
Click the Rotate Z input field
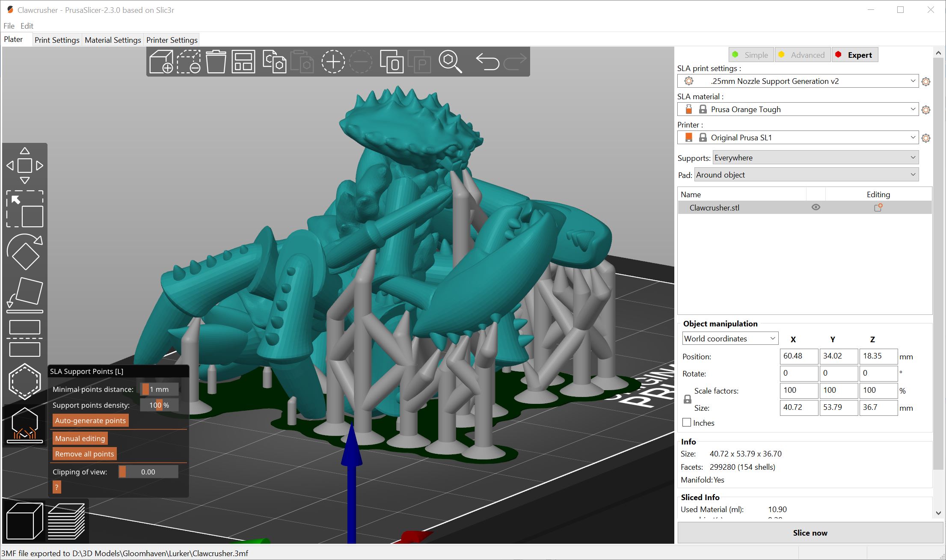point(878,373)
